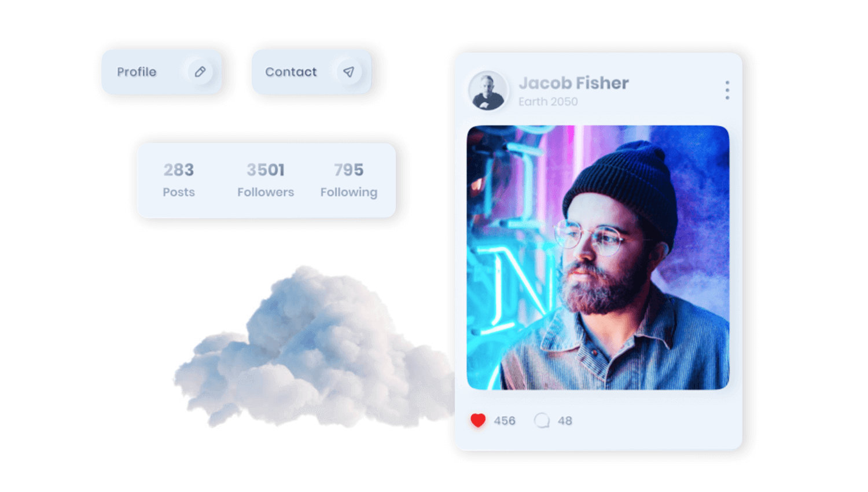Click the 456 likes count
The image size is (868, 492).
[x=505, y=421]
